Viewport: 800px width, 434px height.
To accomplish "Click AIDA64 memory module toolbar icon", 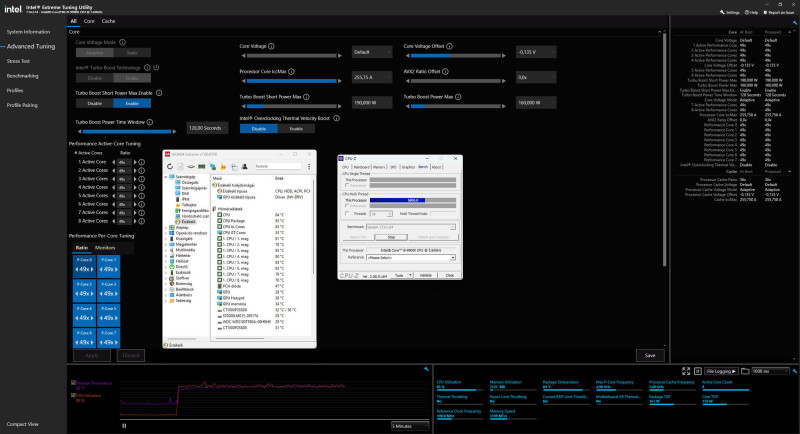I will click(202, 166).
